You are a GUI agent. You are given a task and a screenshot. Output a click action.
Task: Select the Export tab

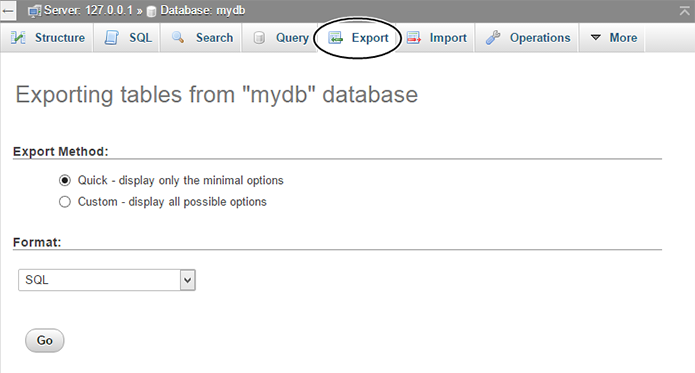tap(358, 38)
